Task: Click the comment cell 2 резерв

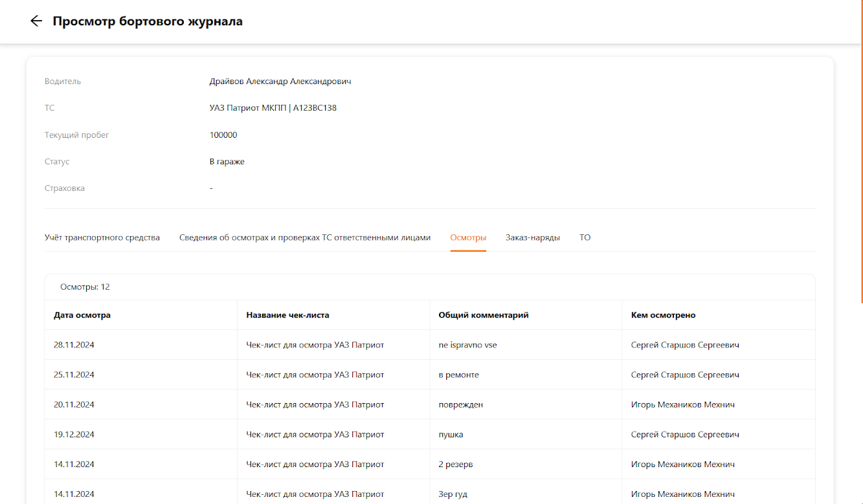Action: (x=457, y=464)
